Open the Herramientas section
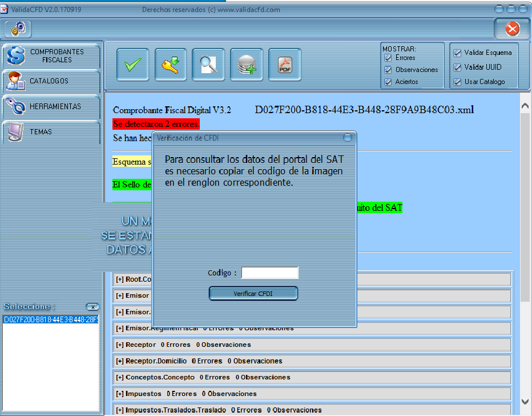This screenshot has width=532, height=416. [x=51, y=106]
